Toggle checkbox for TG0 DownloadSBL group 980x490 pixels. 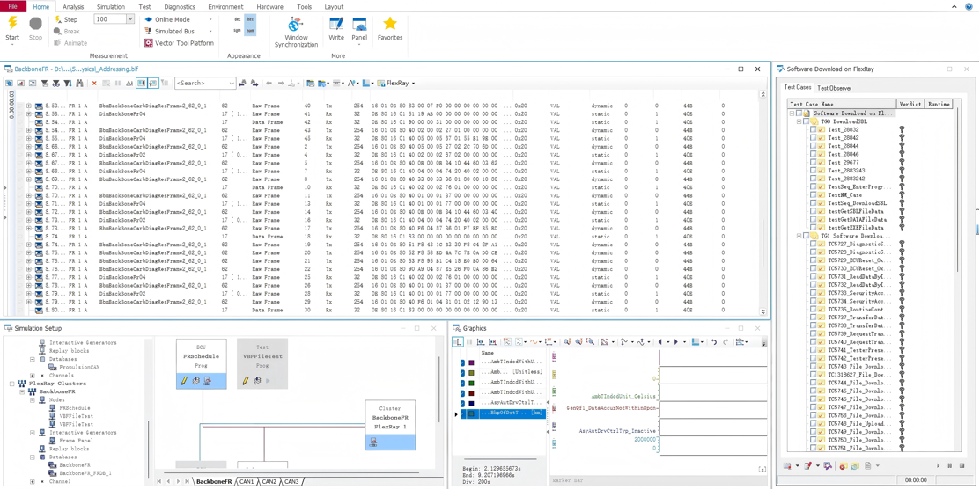(805, 121)
